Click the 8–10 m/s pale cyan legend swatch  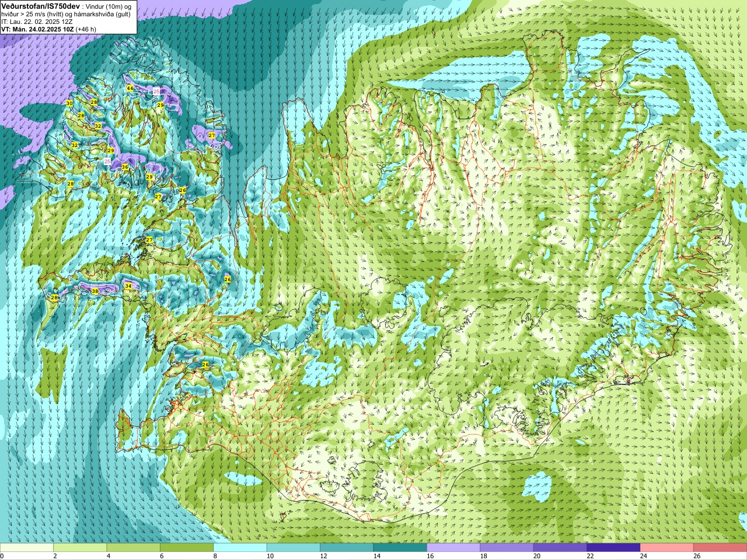[x=240, y=548]
